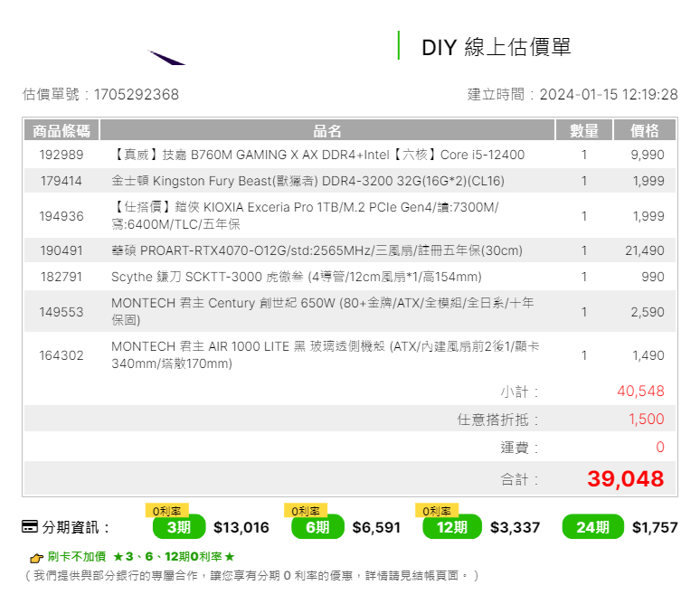This screenshot has width=700, height=604.
Task: Click product code 194936
Action: pos(61,216)
